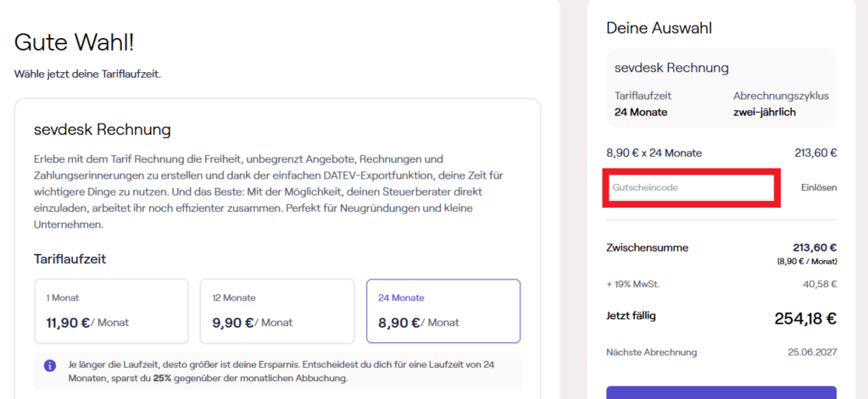Click the 'Abrechnungszyklus' label
868x399 pixels.
click(x=781, y=96)
